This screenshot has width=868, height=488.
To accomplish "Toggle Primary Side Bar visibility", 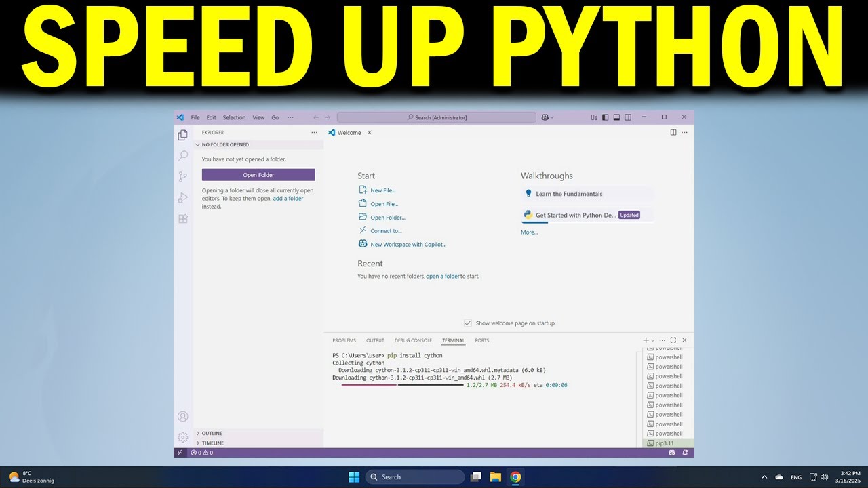I will [606, 117].
